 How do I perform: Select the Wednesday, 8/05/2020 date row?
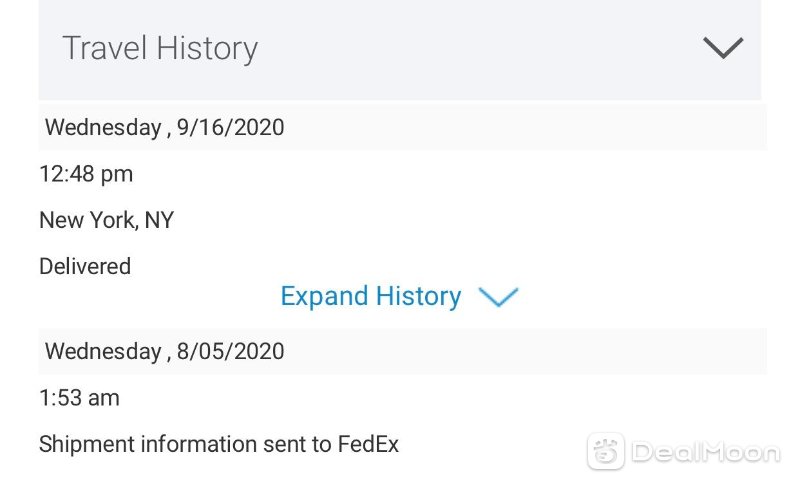(403, 351)
